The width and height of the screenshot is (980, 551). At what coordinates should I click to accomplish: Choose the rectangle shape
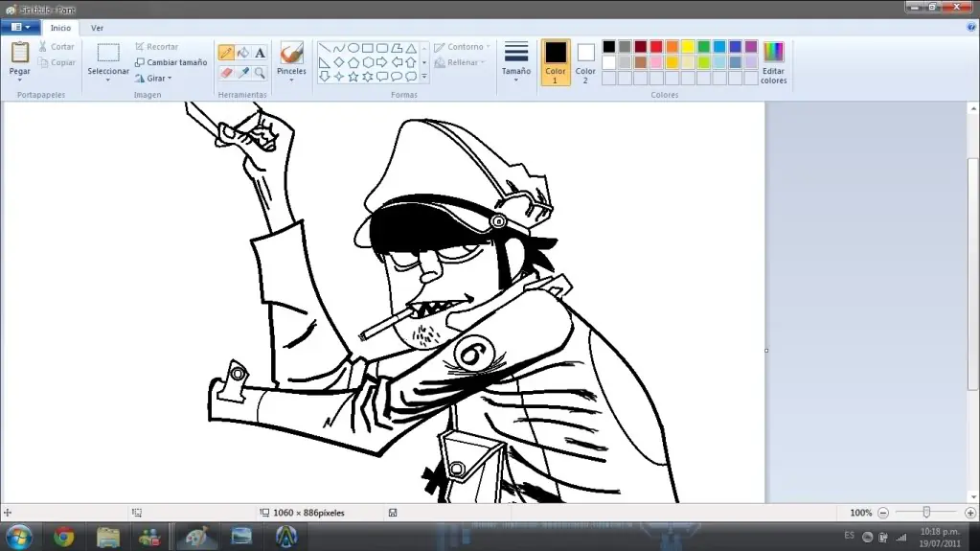point(368,48)
